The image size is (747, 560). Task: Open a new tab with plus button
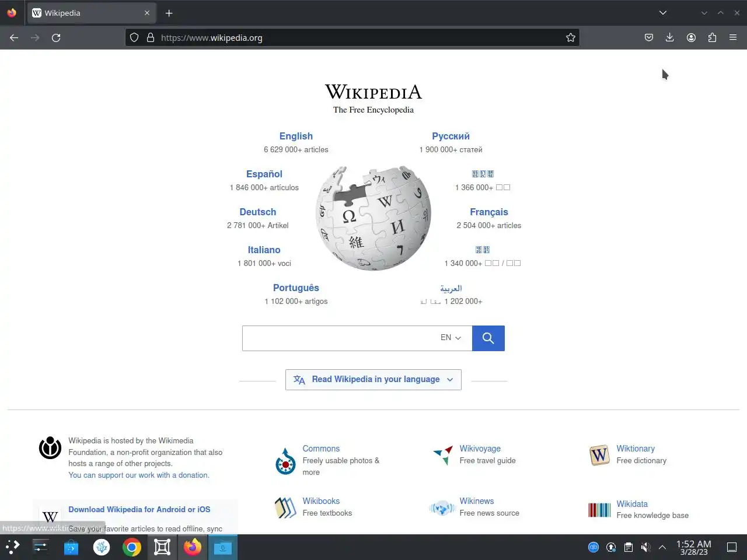(169, 13)
